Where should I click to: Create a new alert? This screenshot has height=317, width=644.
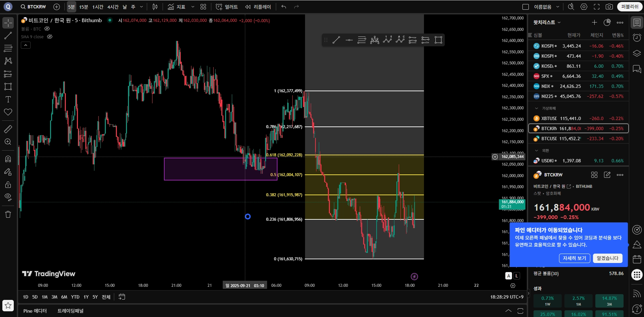pos(227,7)
